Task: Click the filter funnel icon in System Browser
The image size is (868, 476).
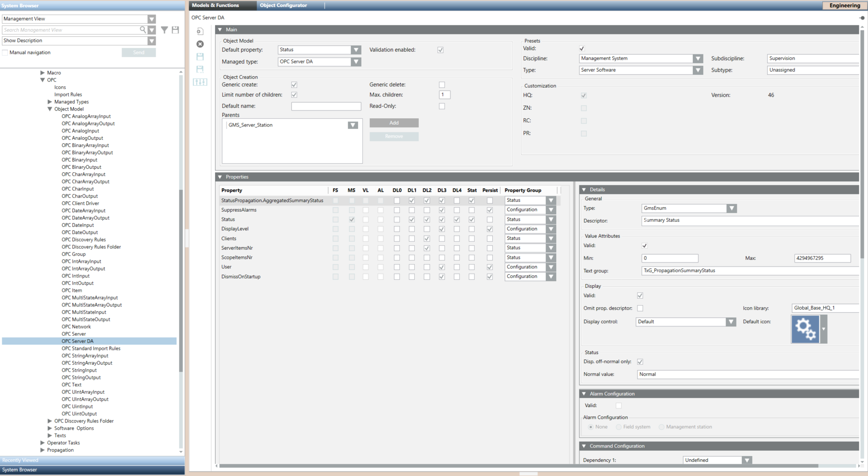Action: [x=164, y=30]
